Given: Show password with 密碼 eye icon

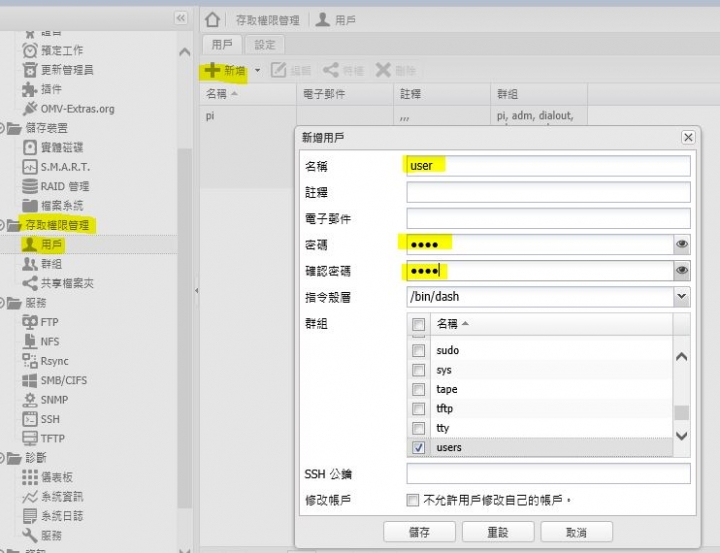Looking at the screenshot, I should tap(682, 244).
